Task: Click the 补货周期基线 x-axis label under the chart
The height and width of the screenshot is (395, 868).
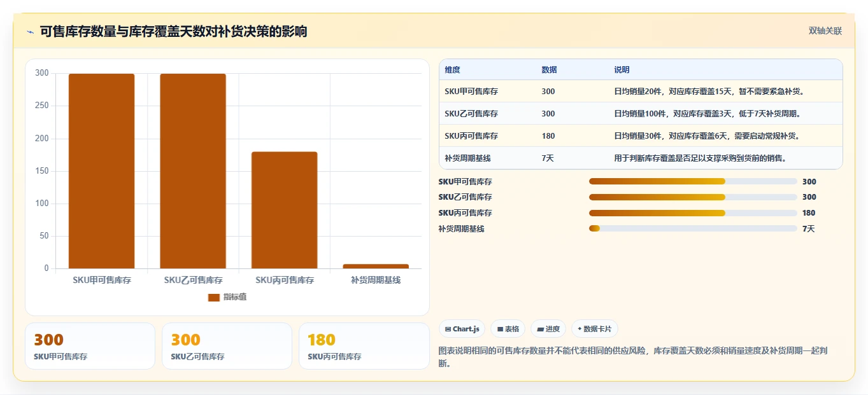Action: pyautogui.click(x=376, y=280)
